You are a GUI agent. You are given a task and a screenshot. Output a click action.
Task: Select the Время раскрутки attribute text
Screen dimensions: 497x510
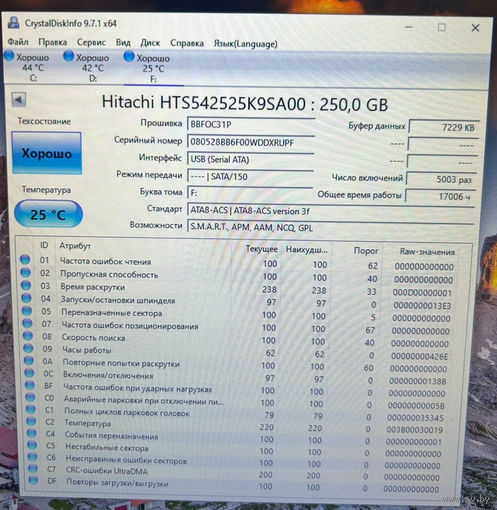93,287
